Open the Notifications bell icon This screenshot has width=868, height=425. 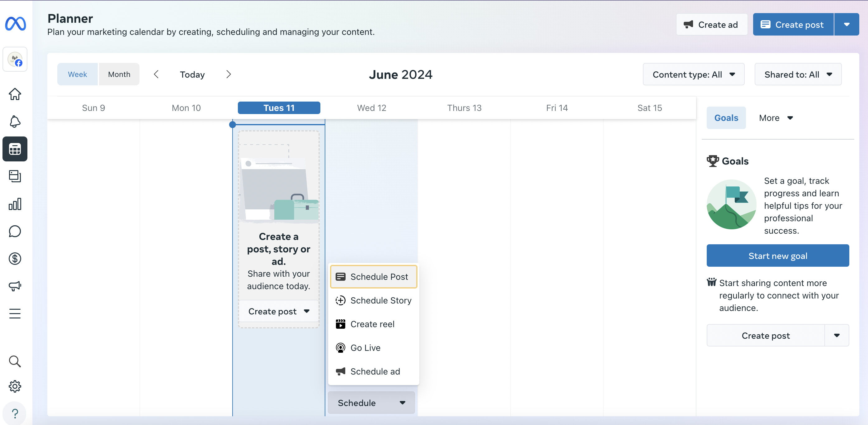point(15,122)
